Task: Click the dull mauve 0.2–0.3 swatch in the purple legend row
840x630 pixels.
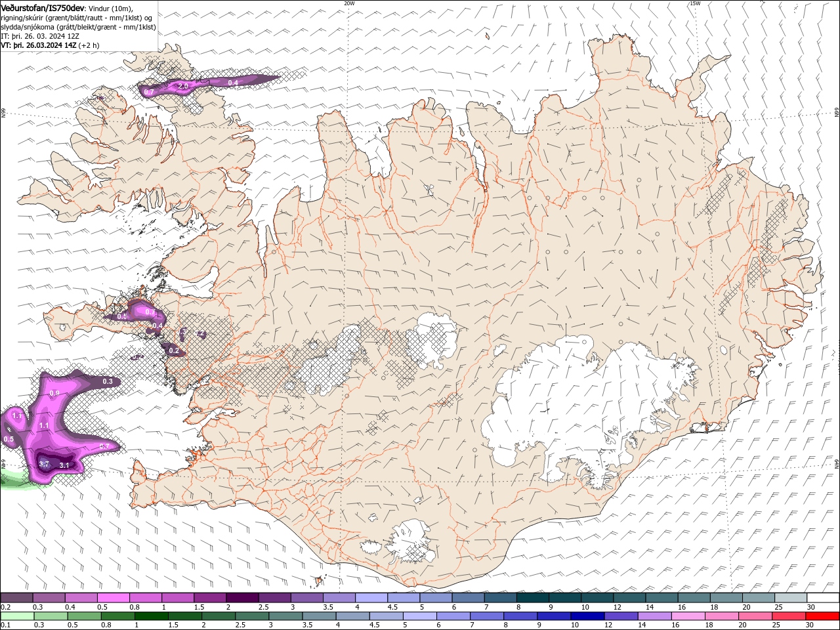Action: 17,598
